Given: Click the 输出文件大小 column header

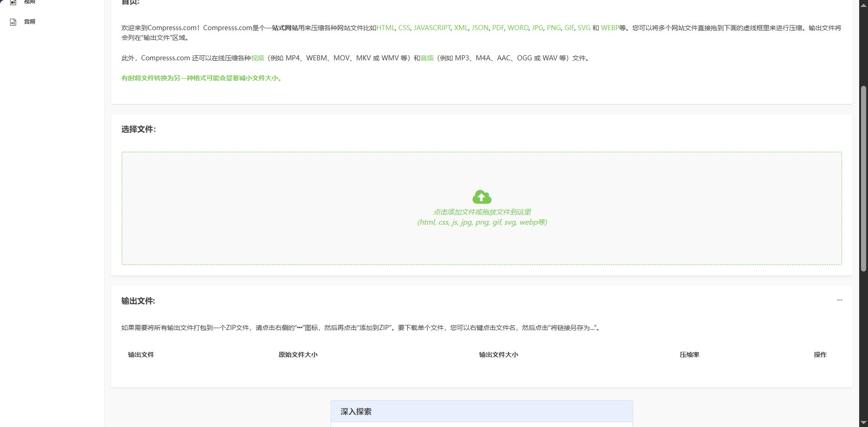Looking at the screenshot, I should [x=498, y=355].
